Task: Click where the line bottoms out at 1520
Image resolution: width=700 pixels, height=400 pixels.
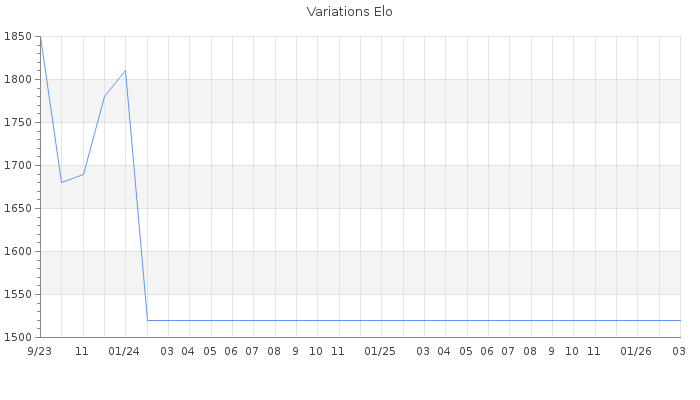Action: (147, 320)
